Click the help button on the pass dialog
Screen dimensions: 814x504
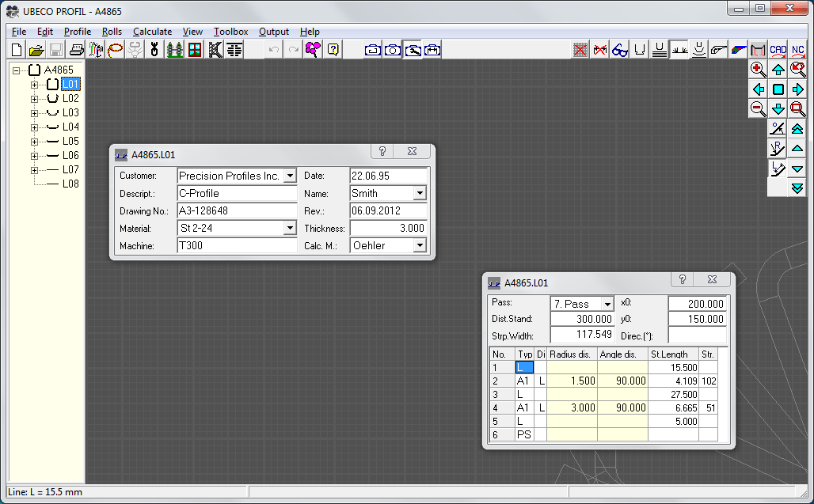pyautogui.click(x=682, y=279)
